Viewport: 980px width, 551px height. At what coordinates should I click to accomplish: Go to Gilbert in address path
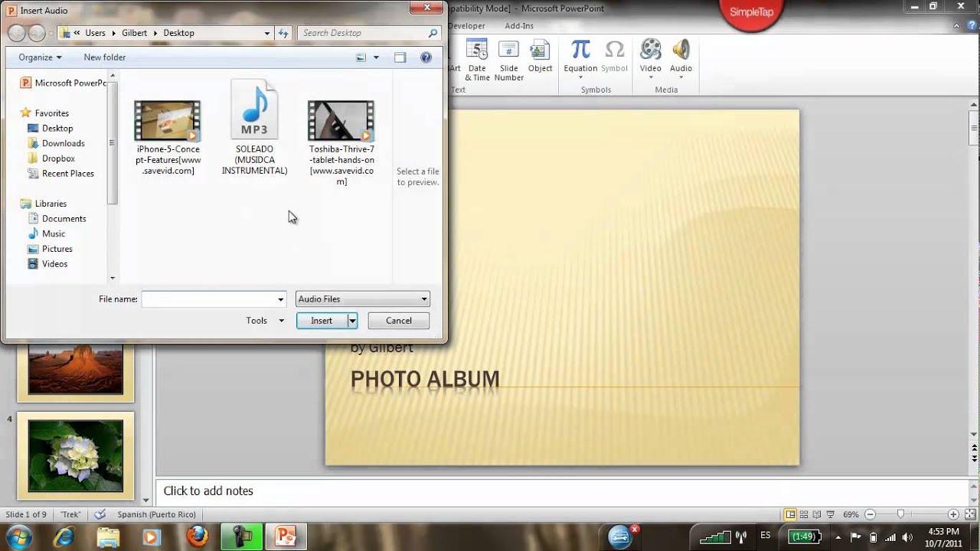(x=136, y=33)
